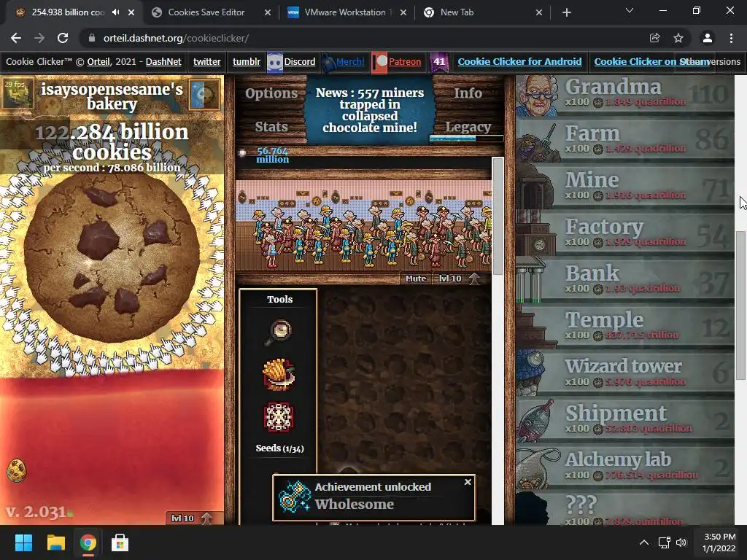Open Cookie Clicker on Steam link
The width and height of the screenshot is (747, 560).
pyautogui.click(x=651, y=61)
